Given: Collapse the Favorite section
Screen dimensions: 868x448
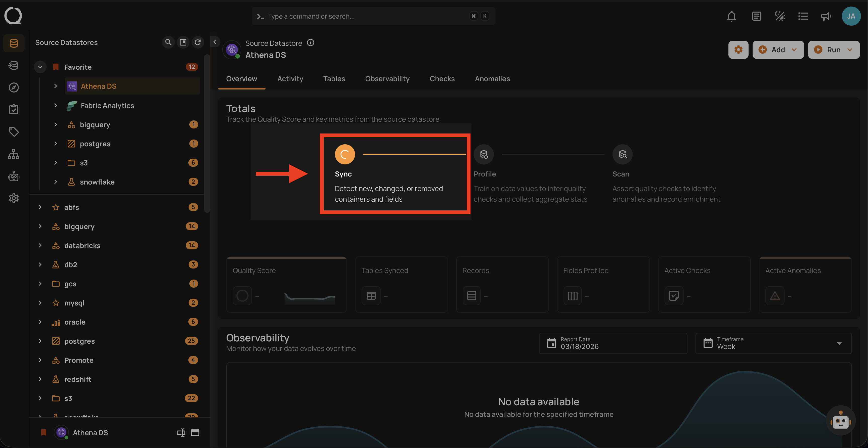Looking at the screenshot, I should click(40, 67).
